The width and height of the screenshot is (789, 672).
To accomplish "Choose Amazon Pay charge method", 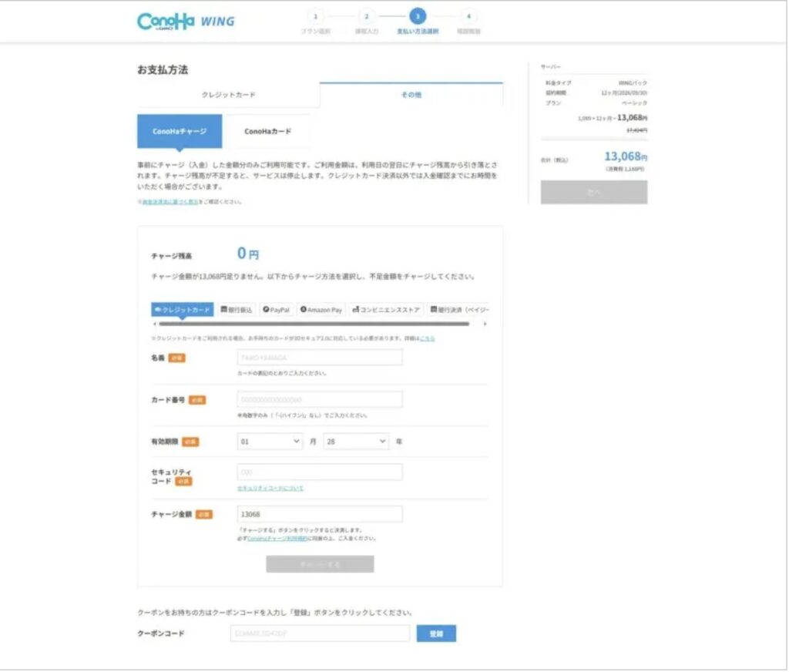I will [321, 310].
